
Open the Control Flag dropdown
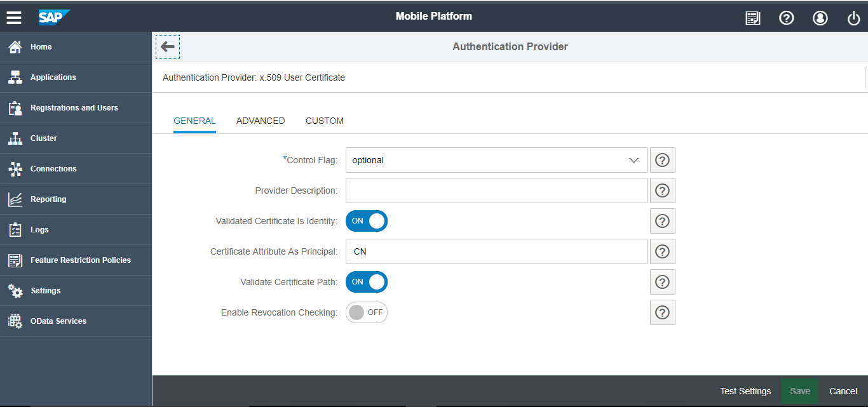[x=496, y=160]
